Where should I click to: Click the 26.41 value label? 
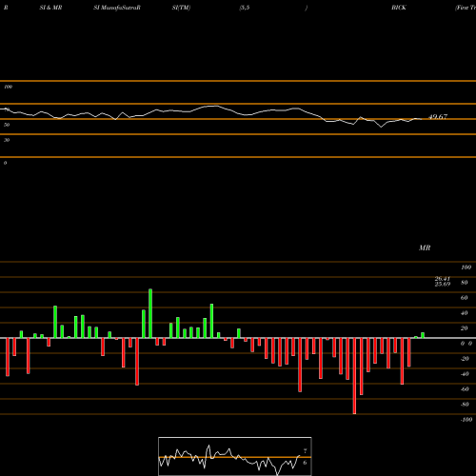click(443, 278)
